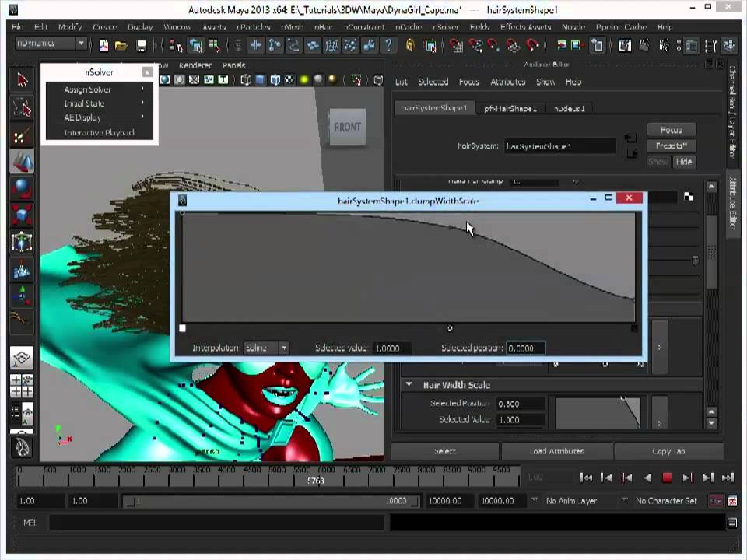This screenshot has height=560, width=747.
Task: Toggle the checker icon in Attribute Editor
Action: pyautogui.click(x=689, y=196)
